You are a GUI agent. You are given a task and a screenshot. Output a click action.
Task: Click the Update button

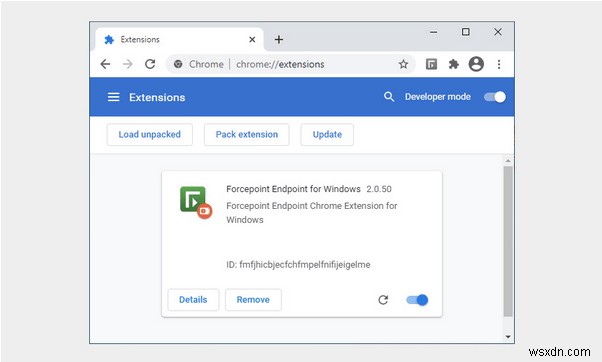click(x=327, y=134)
